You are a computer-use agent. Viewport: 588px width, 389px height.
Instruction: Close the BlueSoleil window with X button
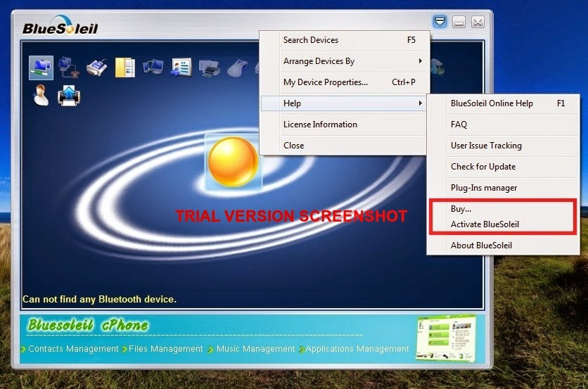478,22
